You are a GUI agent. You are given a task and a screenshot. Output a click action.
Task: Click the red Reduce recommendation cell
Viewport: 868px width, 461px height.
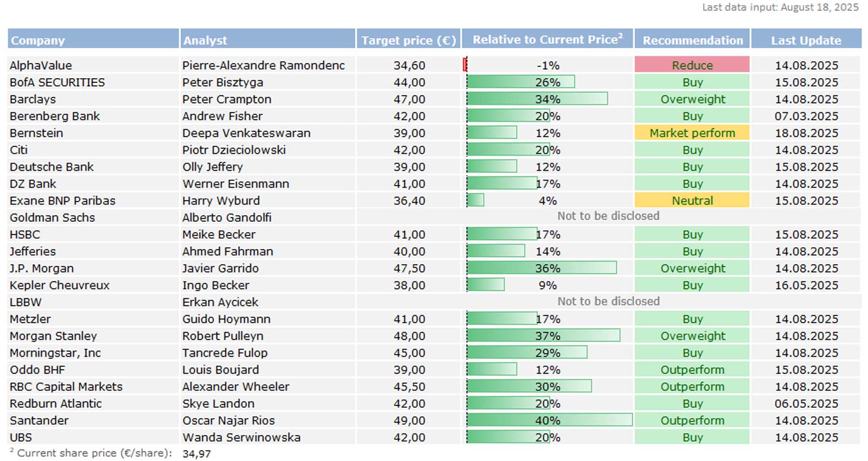[692, 65]
